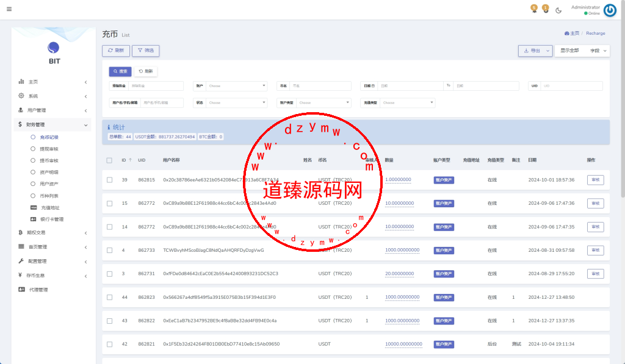Expand the 期权交易 menu chevron

[85, 233]
